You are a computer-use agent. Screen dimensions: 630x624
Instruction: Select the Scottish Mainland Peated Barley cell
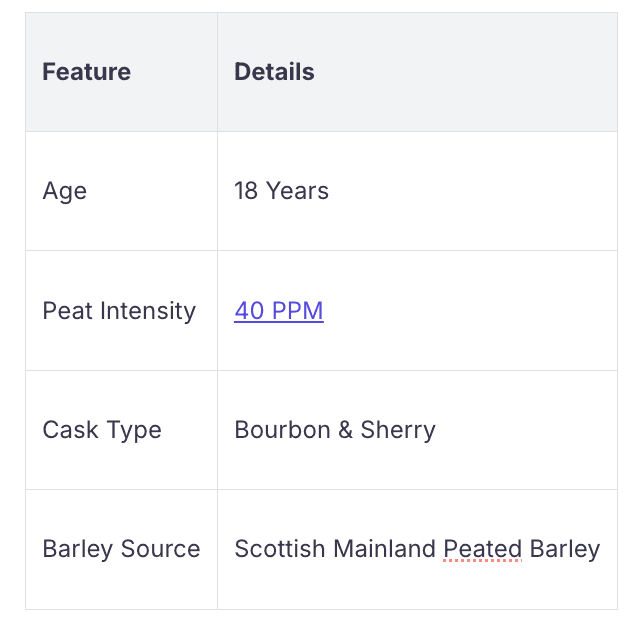(417, 549)
